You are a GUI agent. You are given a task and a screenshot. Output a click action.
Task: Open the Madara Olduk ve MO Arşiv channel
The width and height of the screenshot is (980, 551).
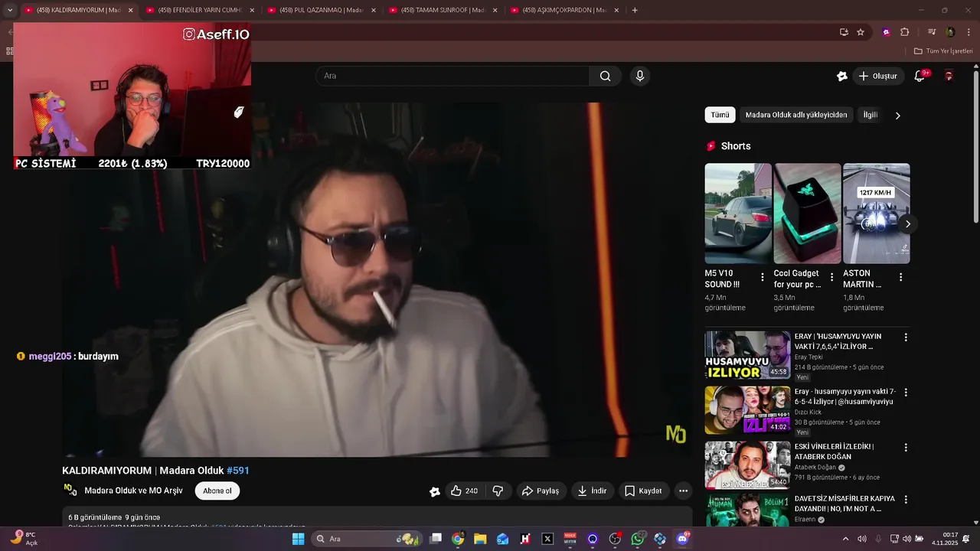click(x=133, y=491)
